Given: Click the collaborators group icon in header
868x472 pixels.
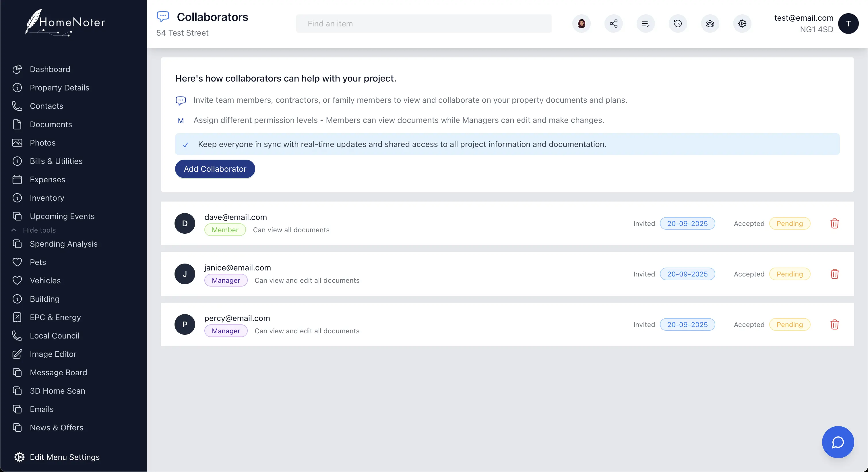Looking at the screenshot, I should (710, 24).
